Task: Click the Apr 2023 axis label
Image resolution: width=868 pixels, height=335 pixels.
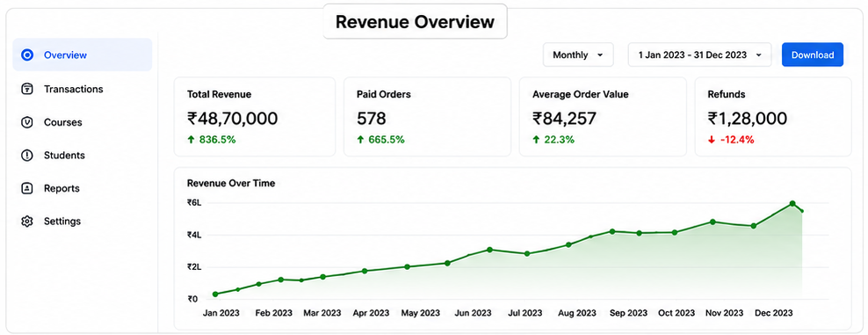Action: tap(372, 313)
